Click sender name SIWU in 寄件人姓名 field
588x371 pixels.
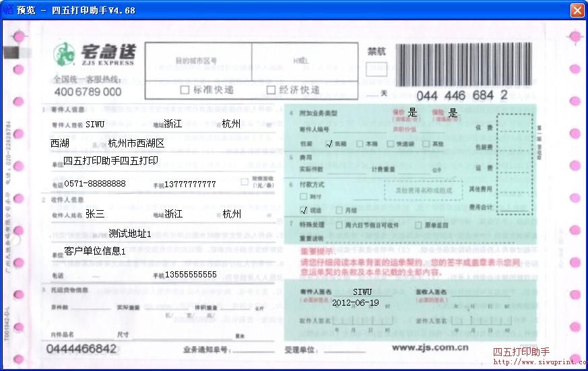coord(95,125)
